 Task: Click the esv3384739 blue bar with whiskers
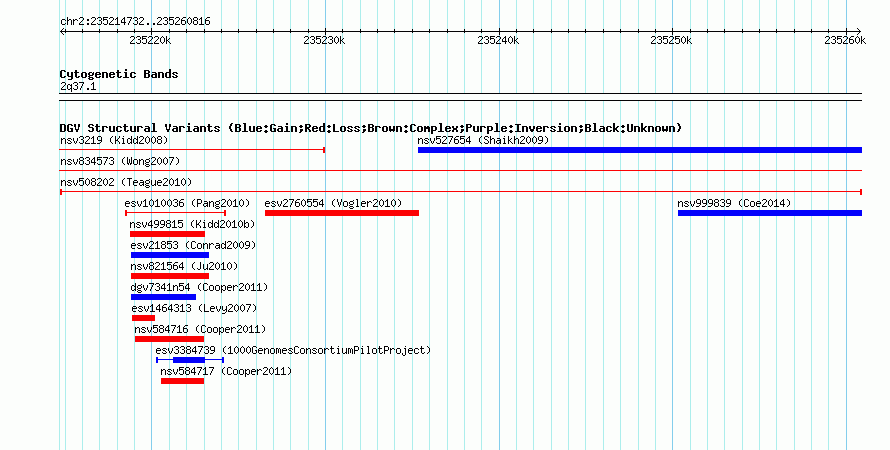190,360
